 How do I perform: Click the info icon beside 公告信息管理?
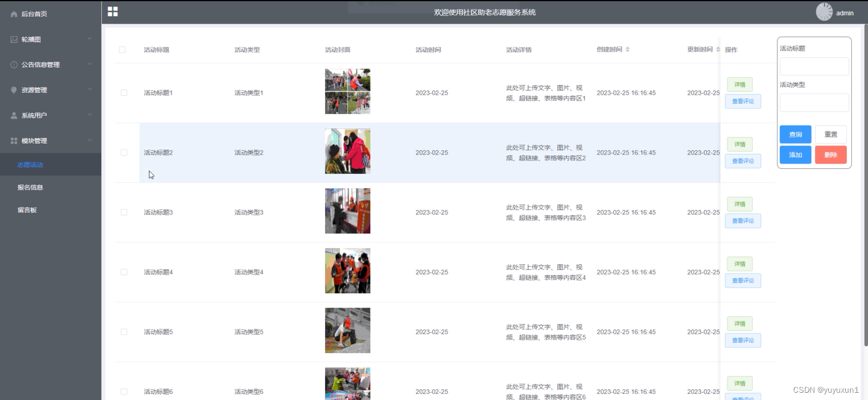click(14, 65)
